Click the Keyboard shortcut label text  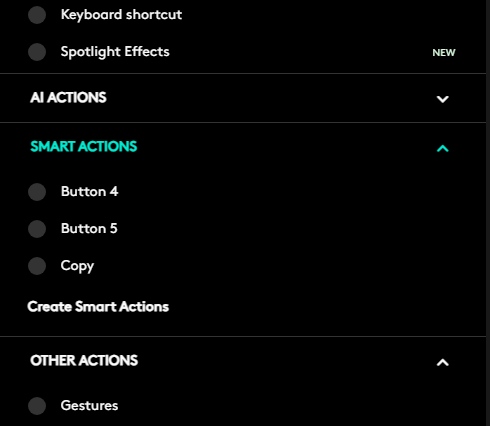click(x=121, y=15)
